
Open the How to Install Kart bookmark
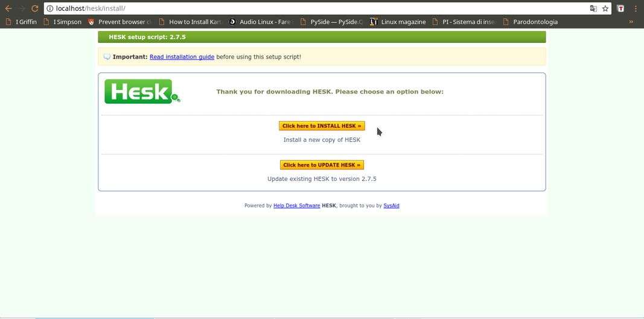pyautogui.click(x=191, y=22)
